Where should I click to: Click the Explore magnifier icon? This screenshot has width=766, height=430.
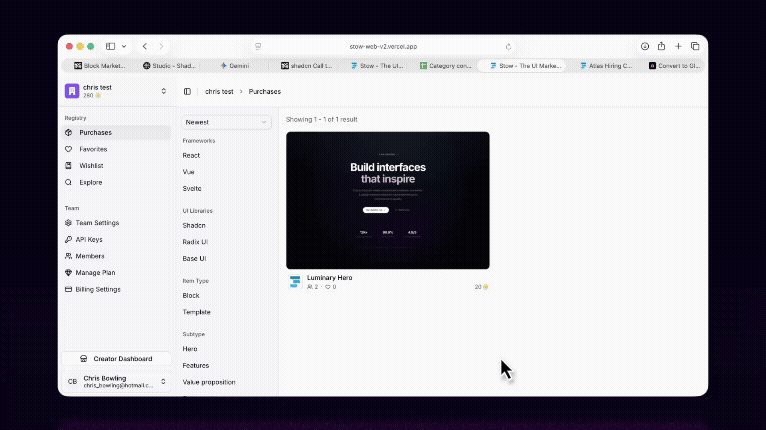(x=68, y=182)
